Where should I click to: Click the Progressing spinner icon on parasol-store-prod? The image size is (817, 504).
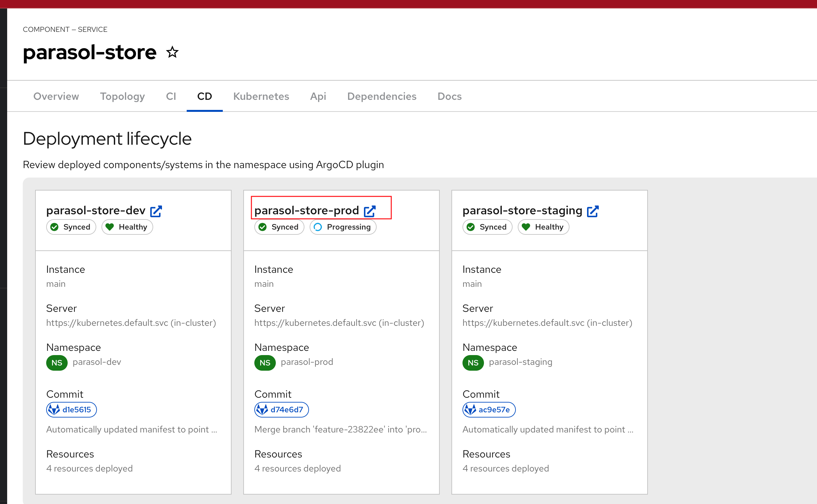(318, 227)
